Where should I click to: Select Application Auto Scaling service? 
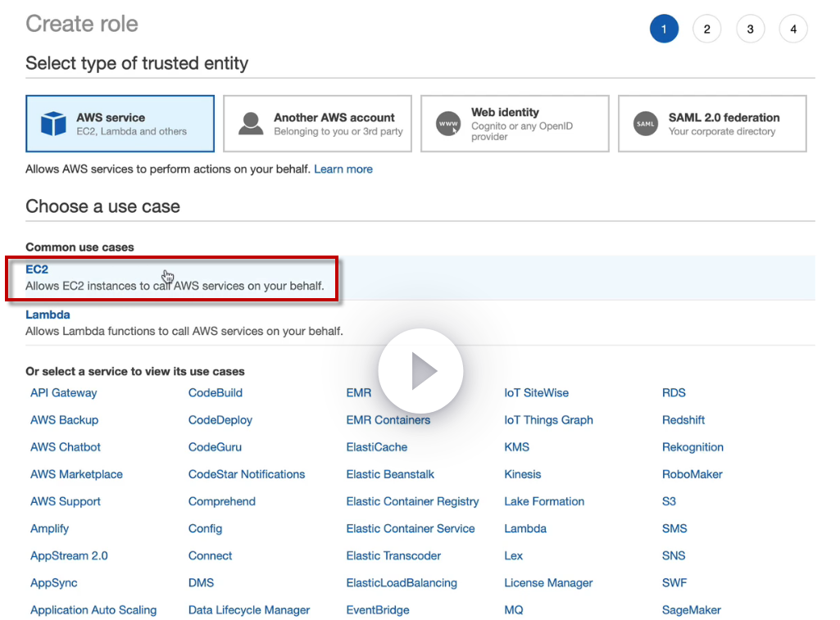tap(93, 610)
